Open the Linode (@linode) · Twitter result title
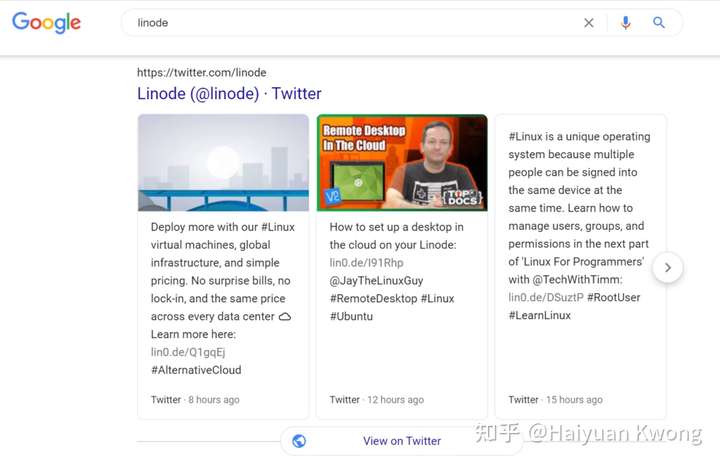The height and width of the screenshot is (466, 720). pyautogui.click(x=229, y=94)
